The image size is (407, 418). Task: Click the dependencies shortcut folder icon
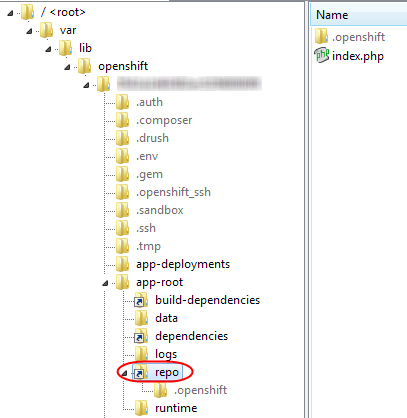pyautogui.click(x=141, y=336)
